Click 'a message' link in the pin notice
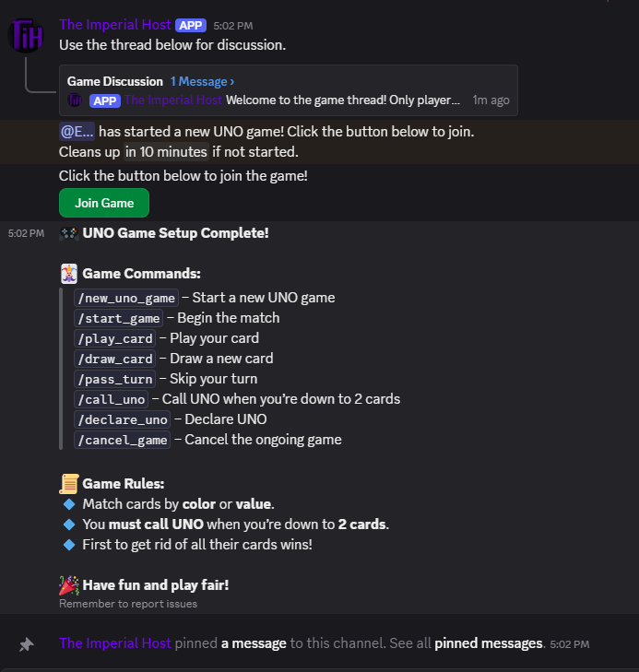 click(254, 643)
